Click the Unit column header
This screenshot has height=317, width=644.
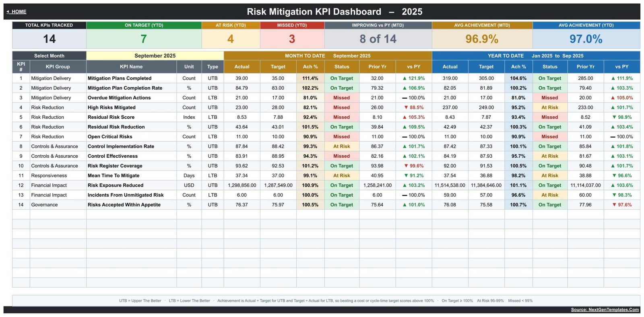(x=189, y=67)
